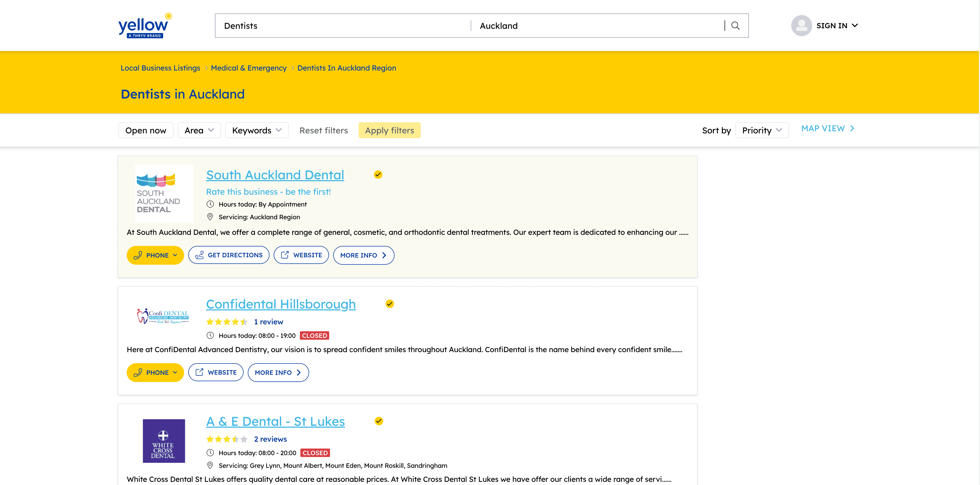Toggle the Open now filter
Viewport: 980px width, 485px height.
[x=146, y=130]
